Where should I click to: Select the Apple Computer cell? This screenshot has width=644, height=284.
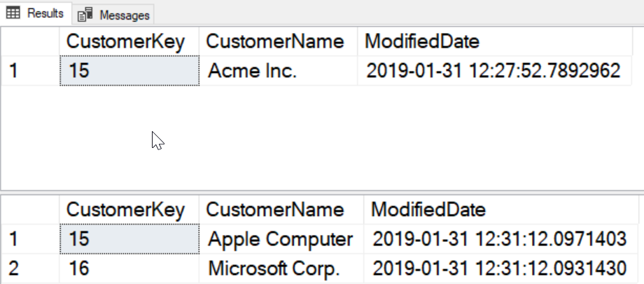(281, 239)
